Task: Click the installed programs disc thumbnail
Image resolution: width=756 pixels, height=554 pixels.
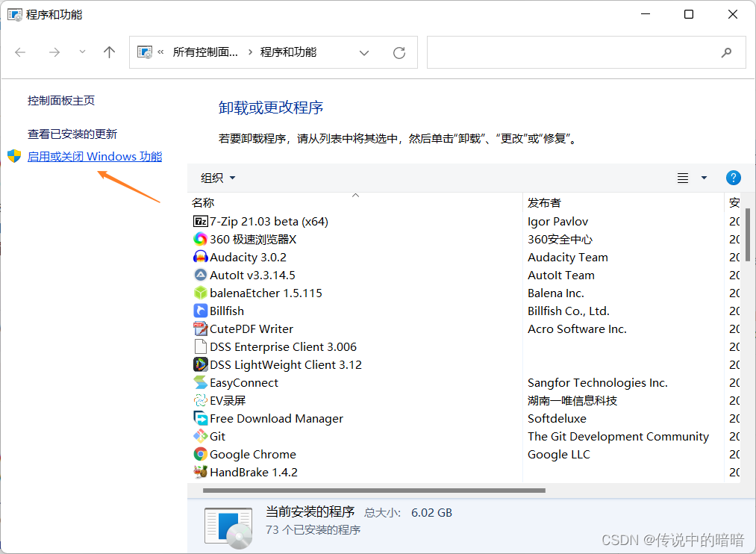Action: pyautogui.click(x=228, y=528)
